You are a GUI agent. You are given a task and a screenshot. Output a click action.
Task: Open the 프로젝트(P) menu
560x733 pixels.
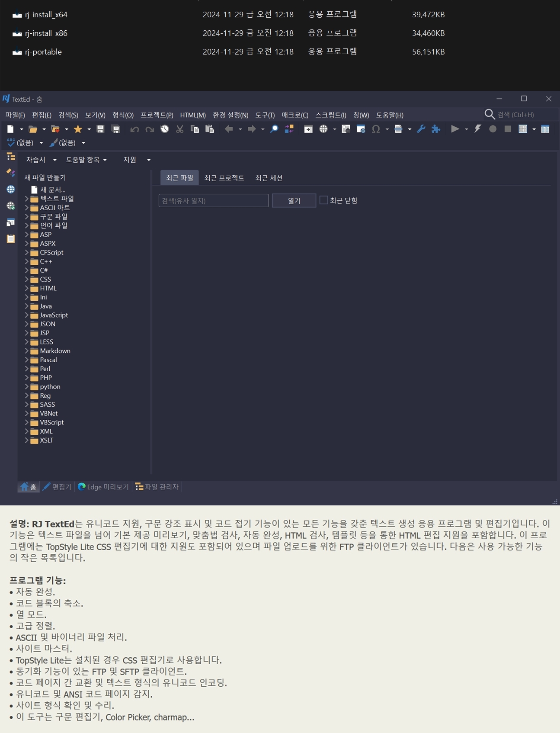[157, 115]
